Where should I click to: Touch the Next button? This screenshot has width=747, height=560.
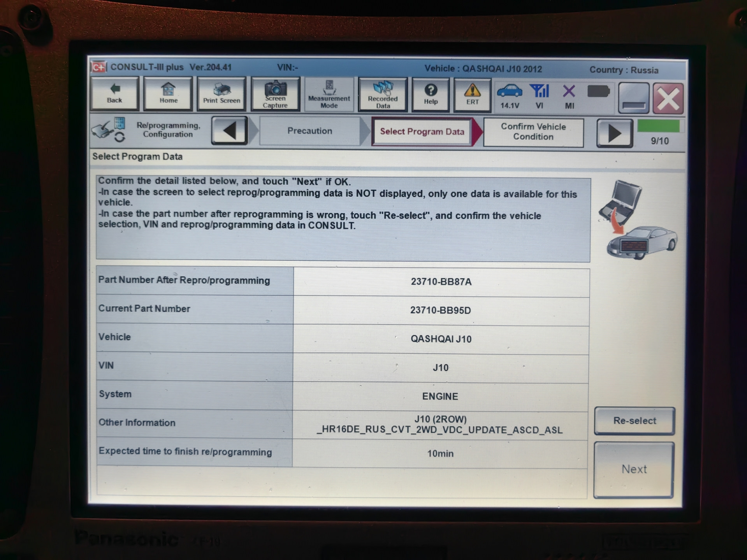pyautogui.click(x=634, y=469)
